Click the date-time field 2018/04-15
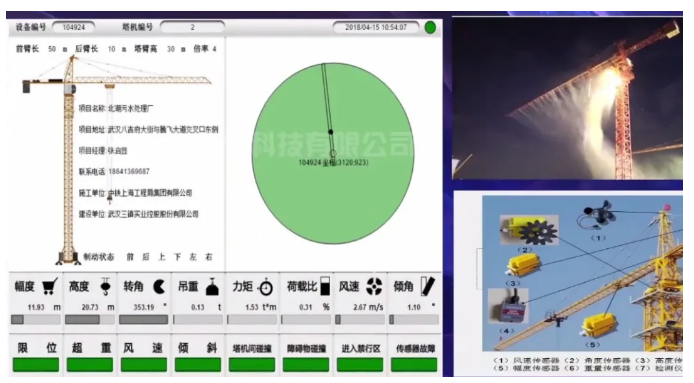The image size is (694, 383). pyautogui.click(x=376, y=27)
